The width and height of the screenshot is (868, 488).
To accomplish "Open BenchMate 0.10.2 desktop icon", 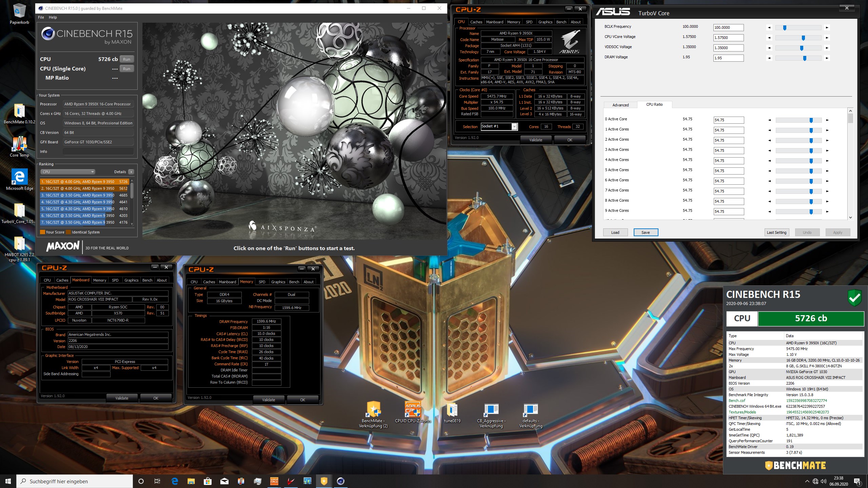I will [19, 114].
